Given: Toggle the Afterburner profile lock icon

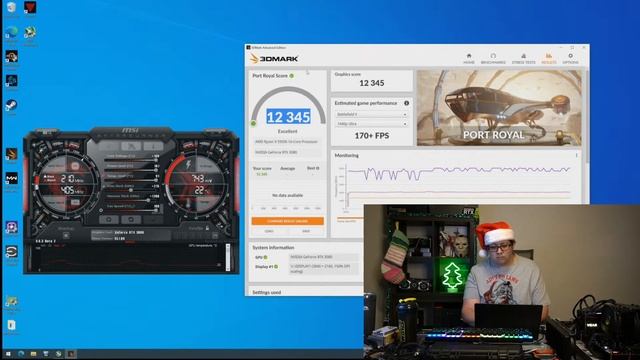Looking at the screenshot, I should click(207, 228).
